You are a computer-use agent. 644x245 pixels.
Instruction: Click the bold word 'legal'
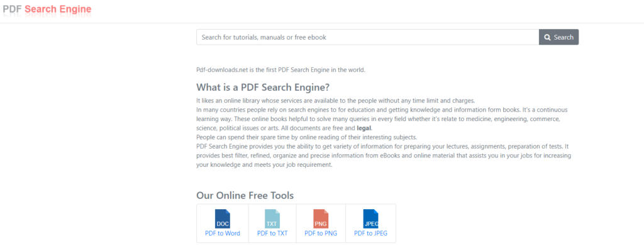(x=364, y=128)
